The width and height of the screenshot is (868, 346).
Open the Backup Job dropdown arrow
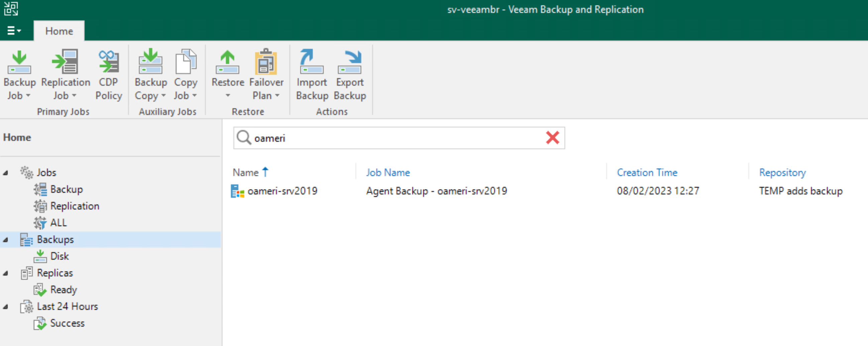click(x=28, y=96)
